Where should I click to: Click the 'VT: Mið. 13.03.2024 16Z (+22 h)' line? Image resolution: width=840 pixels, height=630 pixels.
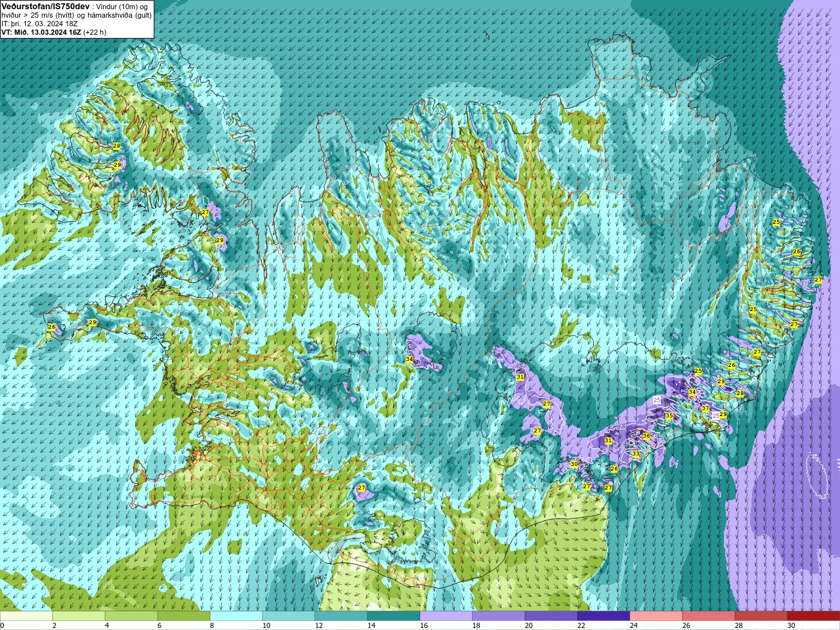click(x=54, y=32)
